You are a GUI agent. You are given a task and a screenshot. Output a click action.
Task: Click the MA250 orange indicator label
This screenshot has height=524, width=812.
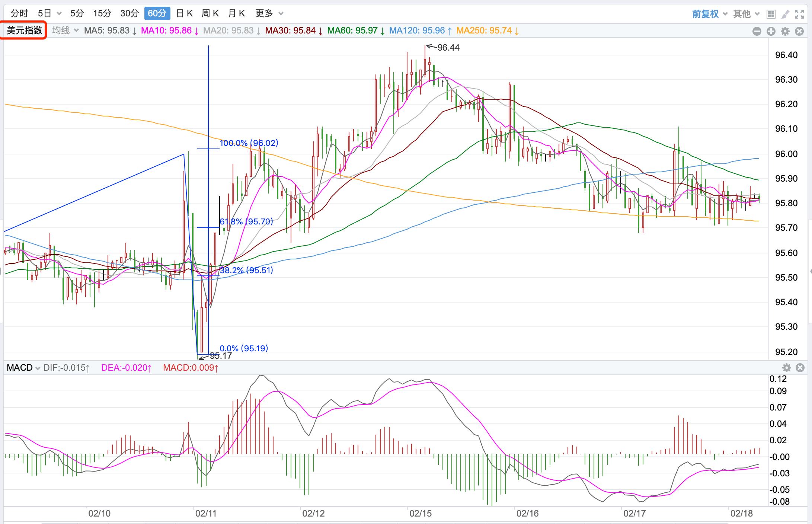pyautogui.click(x=487, y=31)
